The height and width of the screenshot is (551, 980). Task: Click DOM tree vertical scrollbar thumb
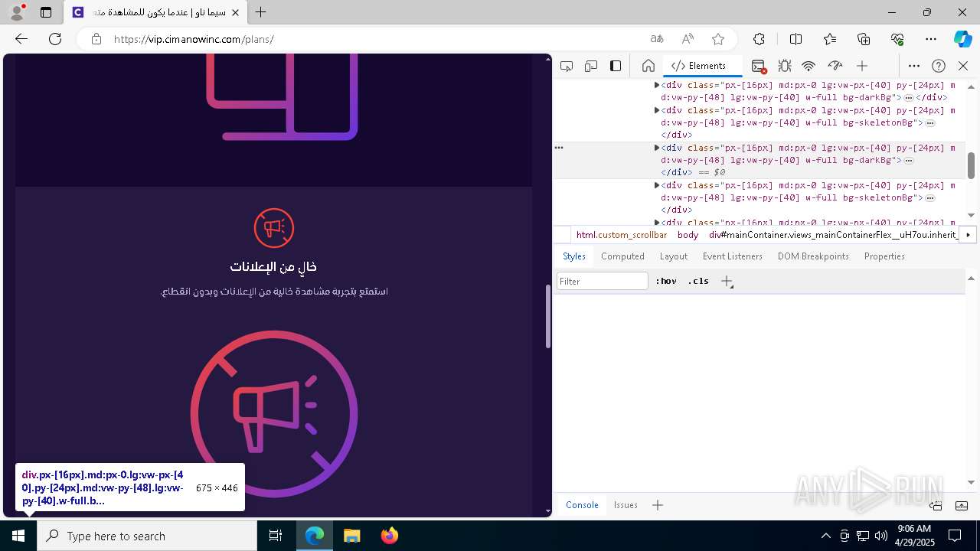click(x=971, y=165)
